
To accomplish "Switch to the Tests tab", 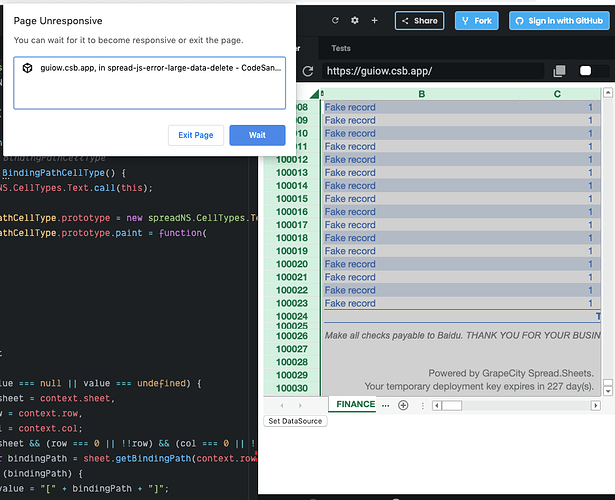I will point(341,48).
